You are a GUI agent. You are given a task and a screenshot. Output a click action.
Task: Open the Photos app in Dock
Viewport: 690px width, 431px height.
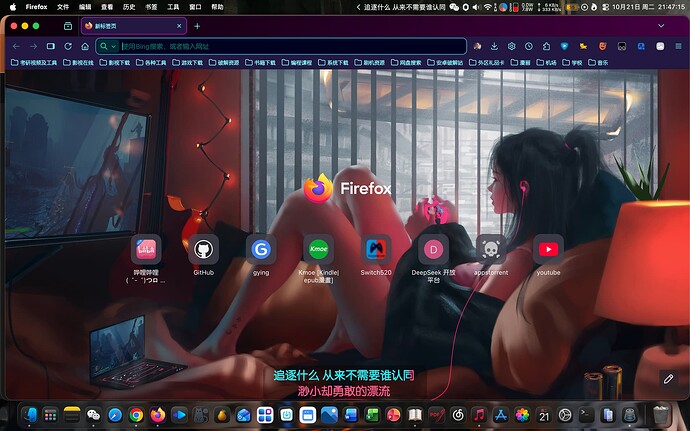click(x=522, y=415)
